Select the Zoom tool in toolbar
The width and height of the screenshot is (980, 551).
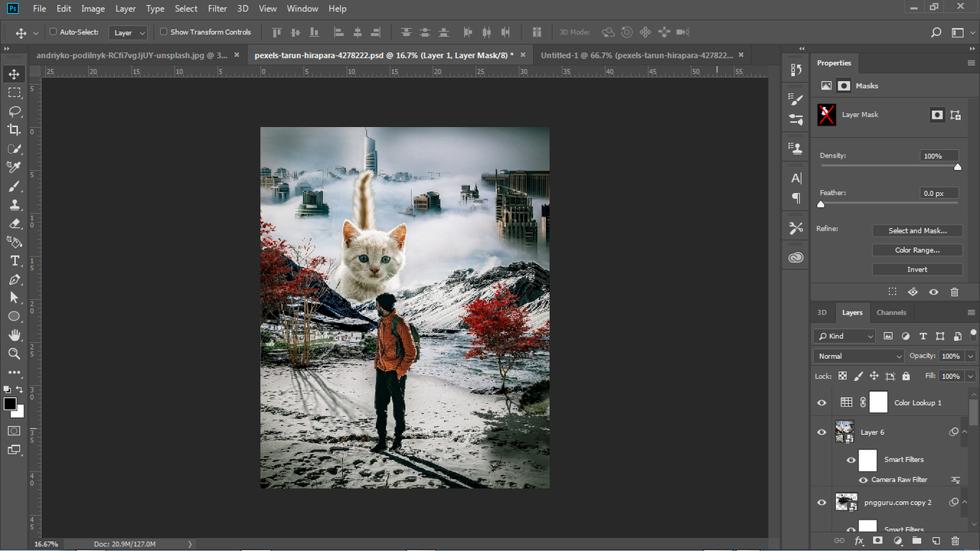pos(14,354)
